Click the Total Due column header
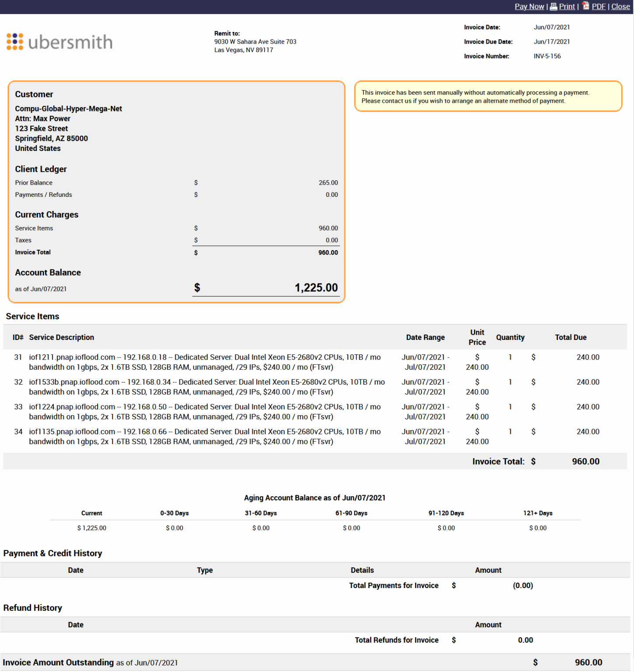634x672 pixels. pyautogui.click(x=571, y=337)
